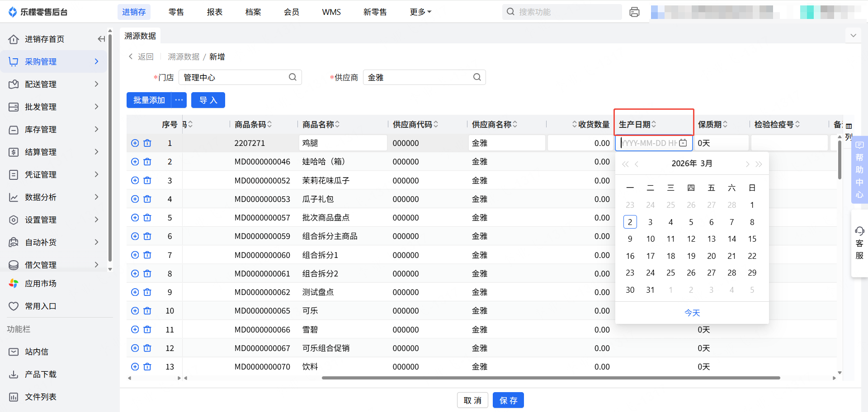Expand the 更多 dropdown menu

pos(420,12)
